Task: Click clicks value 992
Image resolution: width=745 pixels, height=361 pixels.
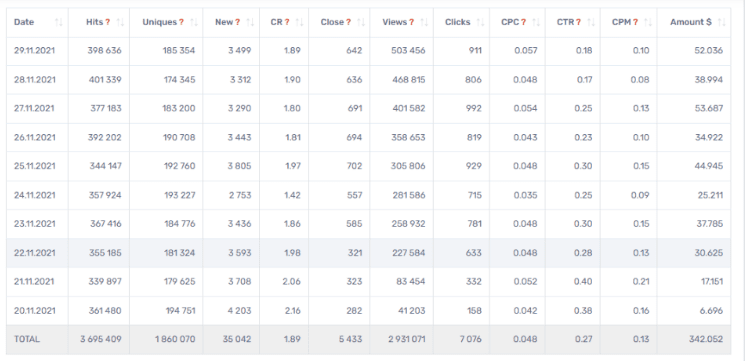Action: (x=474, y=108)
